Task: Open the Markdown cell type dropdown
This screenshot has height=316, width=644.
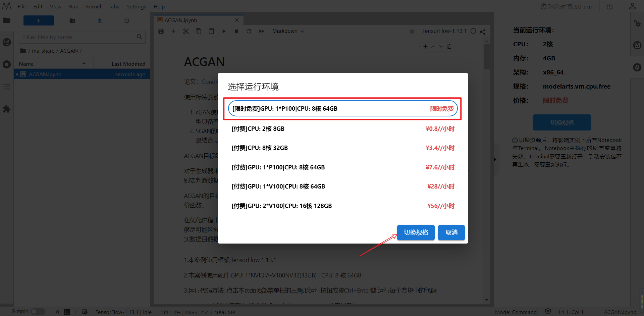Action: 288,31
